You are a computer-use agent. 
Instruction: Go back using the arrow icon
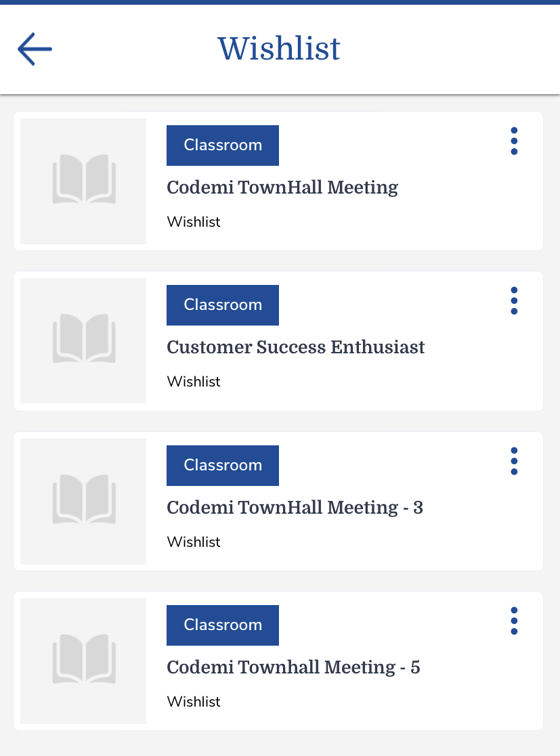tap(35, 49)
